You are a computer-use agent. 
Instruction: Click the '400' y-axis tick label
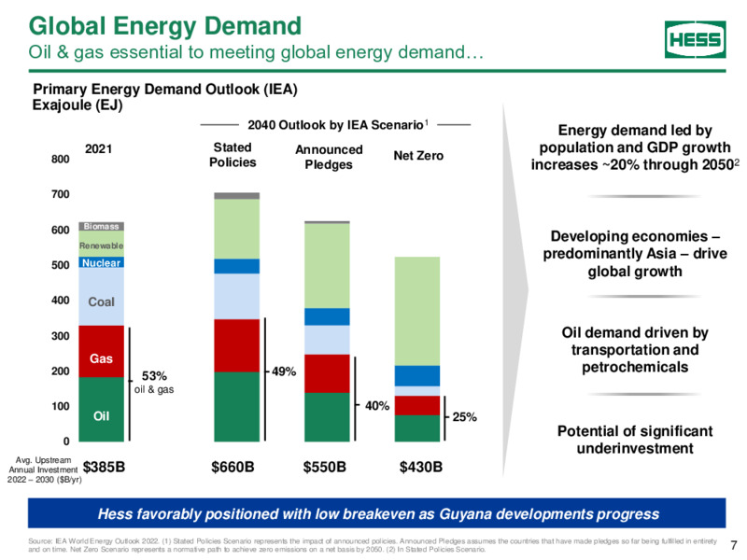(61, 301)
